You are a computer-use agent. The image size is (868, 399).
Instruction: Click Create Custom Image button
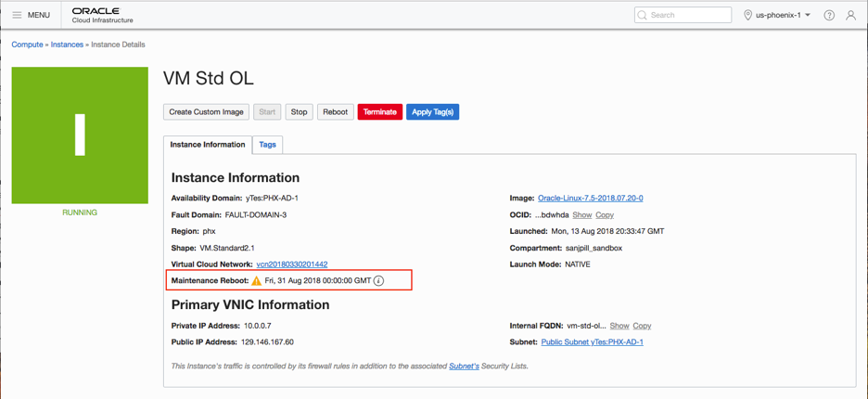point(207,112)
